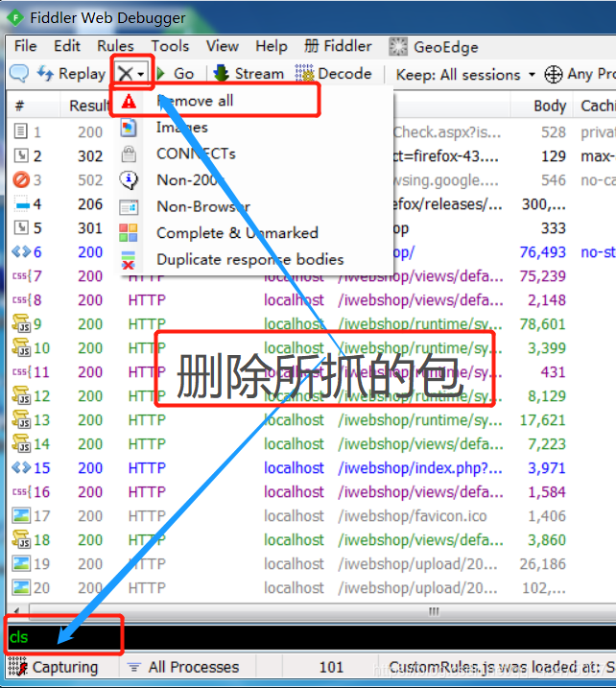This screenshot has width=616, height=688.
Task: Click the Fiddler diamond logo in title bar
Action: 15,18
